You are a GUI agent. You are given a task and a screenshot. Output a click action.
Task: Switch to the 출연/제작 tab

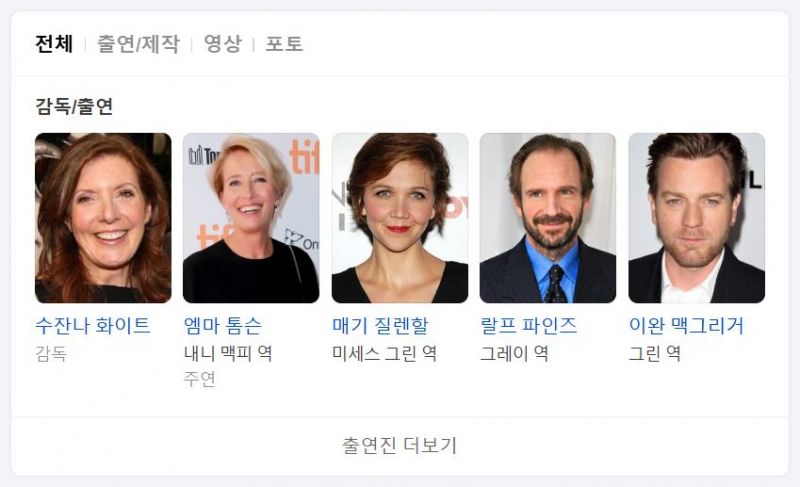[x=138, y=44]
